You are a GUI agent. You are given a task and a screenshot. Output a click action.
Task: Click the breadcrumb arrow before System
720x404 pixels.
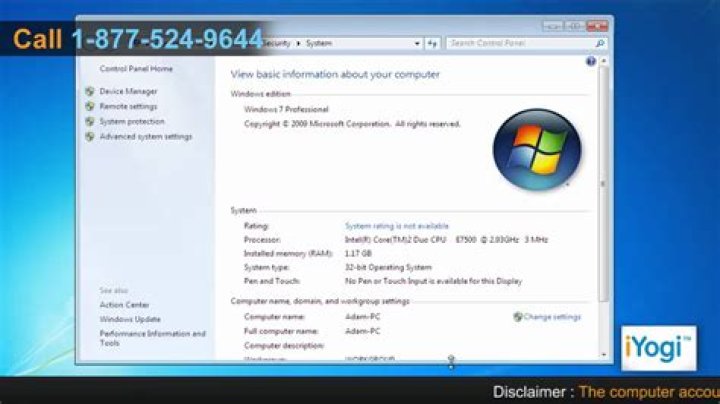pyautogui.click(x=298, y=43)
